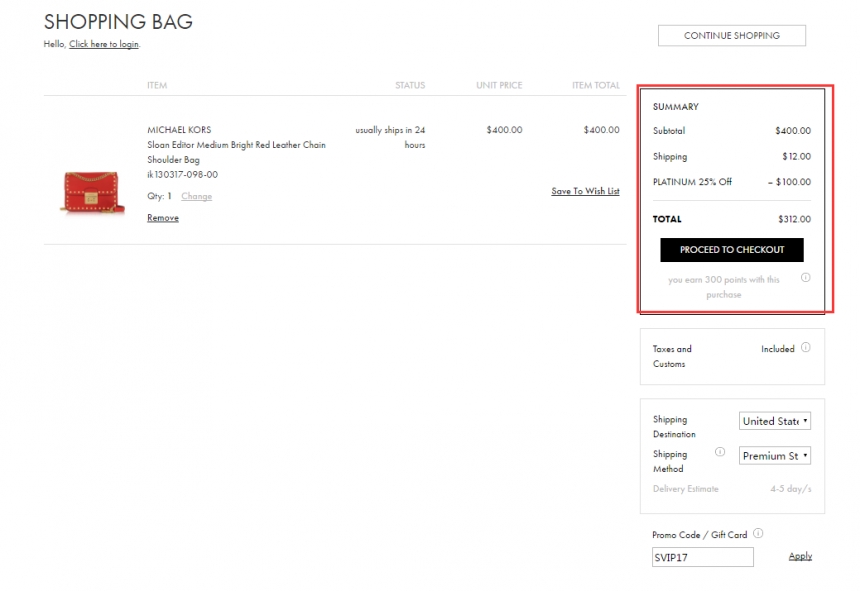The width and height of the screenshot is (860, 591).
Task: Click the Apply link for the promo code
Action: [x=800, y=556]
